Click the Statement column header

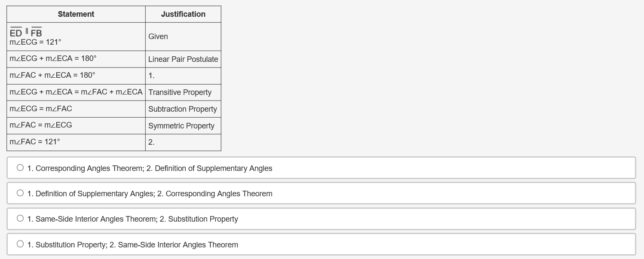[x=76, y=14]
